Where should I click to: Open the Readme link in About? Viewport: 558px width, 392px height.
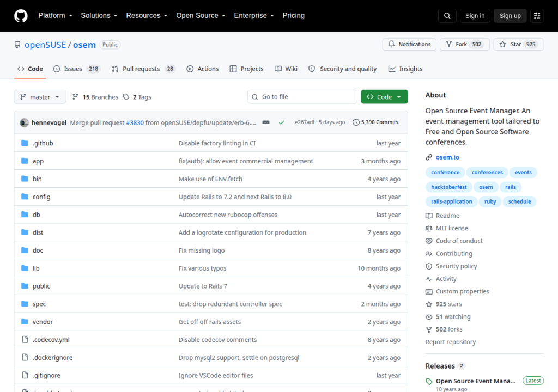click(x=442, y=216)
